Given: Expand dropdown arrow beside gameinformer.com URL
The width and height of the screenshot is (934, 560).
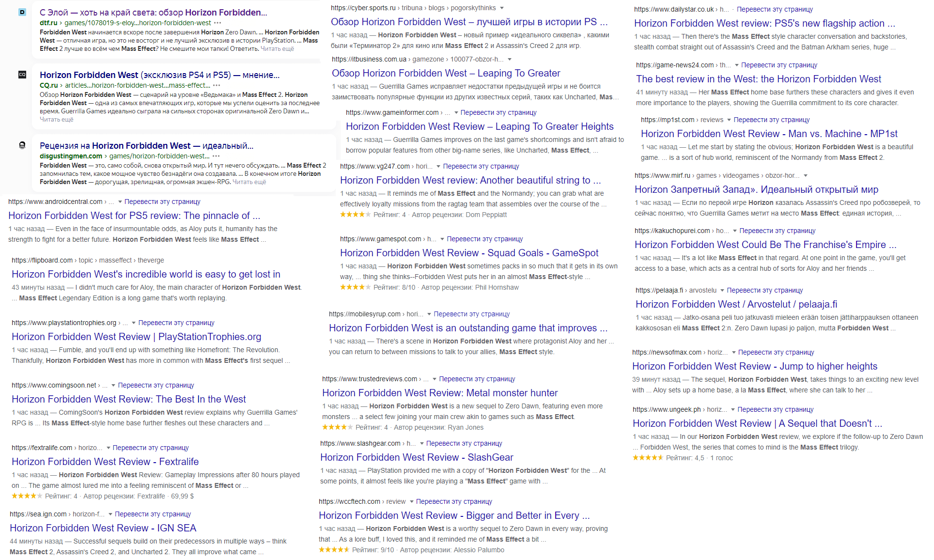Looking at the screenshot, I should pyautogui.click(x=456, y=112).
